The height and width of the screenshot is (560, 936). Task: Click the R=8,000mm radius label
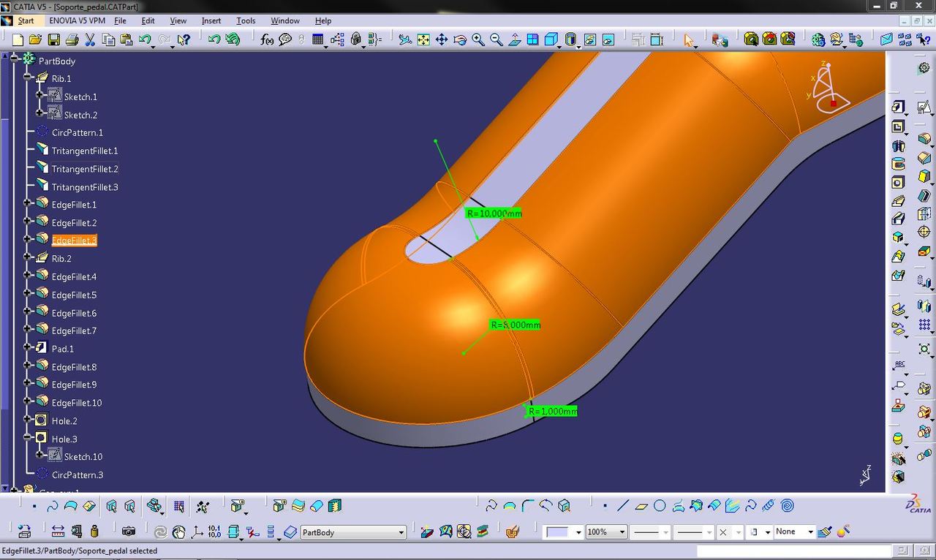[515, 325]
